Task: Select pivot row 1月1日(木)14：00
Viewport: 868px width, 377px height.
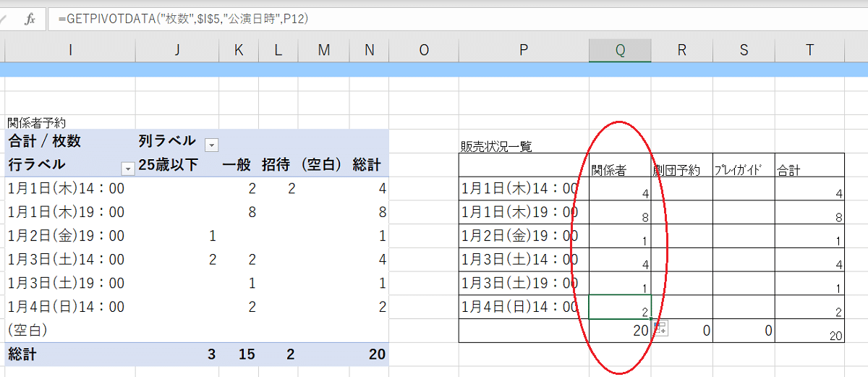Action: tap(67, 189)
